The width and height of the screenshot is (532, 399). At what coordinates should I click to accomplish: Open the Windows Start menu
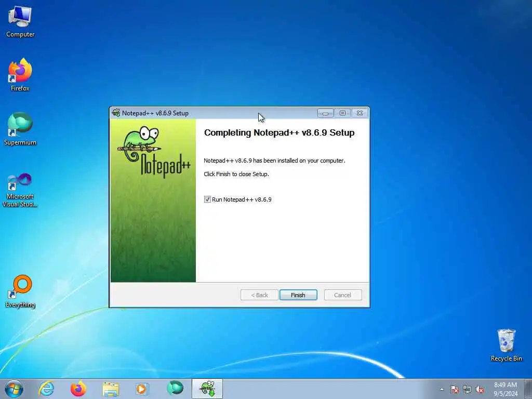coord(14,389)
